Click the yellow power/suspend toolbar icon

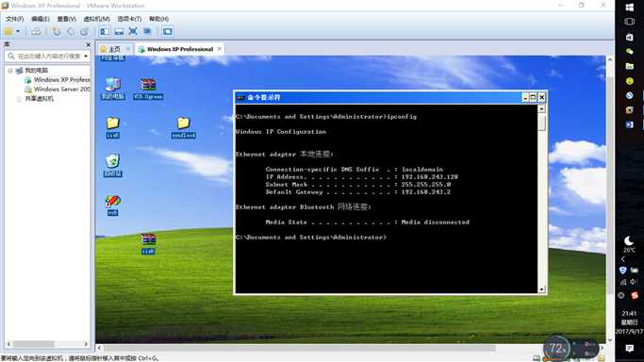coord(8,32)
